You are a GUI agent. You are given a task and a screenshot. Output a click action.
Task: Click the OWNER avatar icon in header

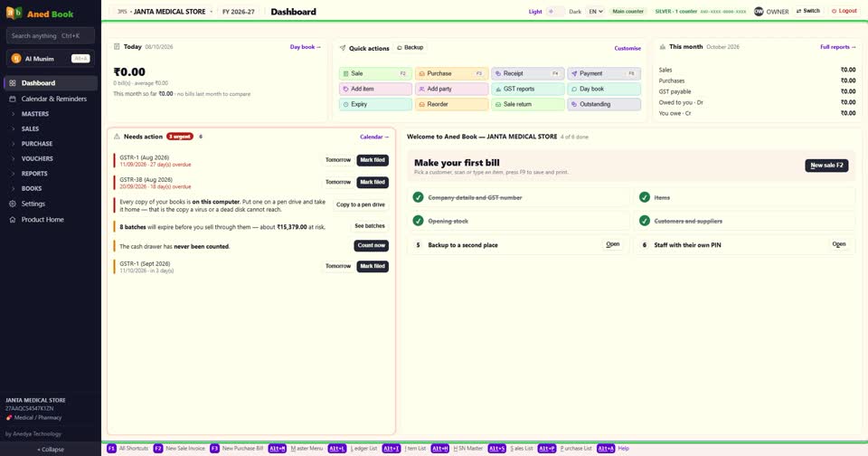[759, 11]
